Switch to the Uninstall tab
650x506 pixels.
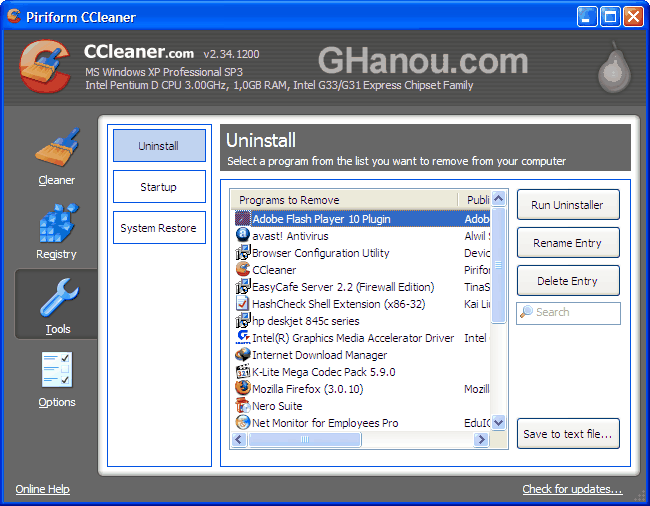click(x=159, y=146)
